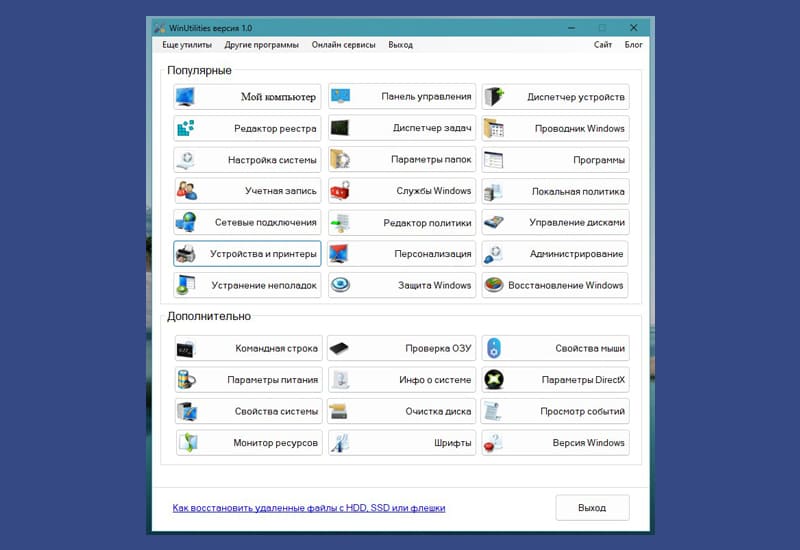Open the Программы window icon
800x550 pixels.
493,160
